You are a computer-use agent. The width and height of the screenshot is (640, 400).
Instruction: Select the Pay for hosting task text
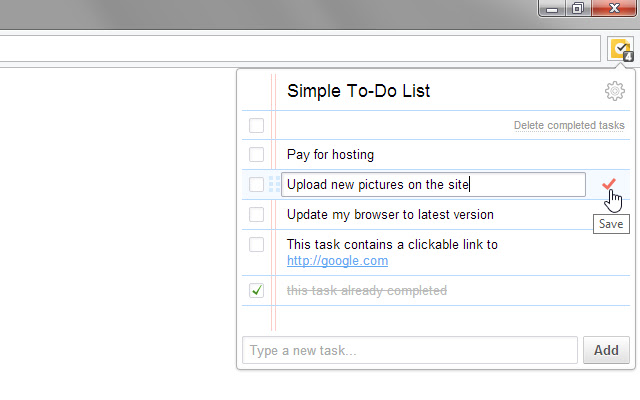coord(330,155)
